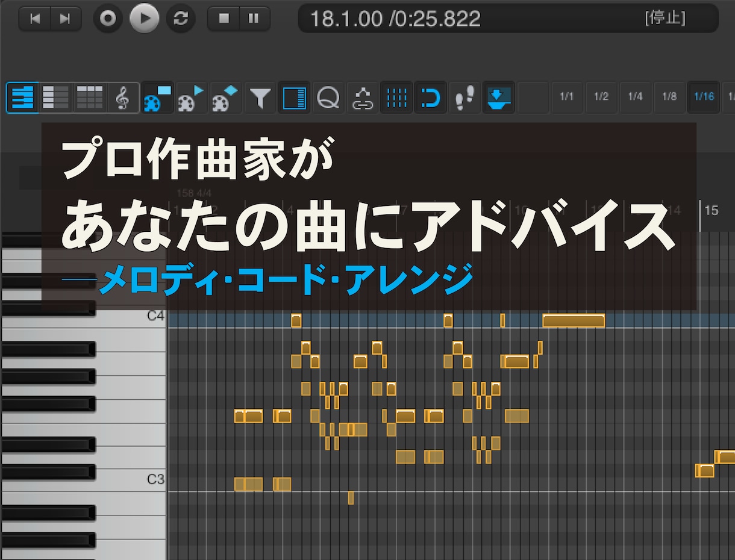Screen dimensions: 735x560
Task: Click the footsteps step input icon
Action: pos(464,98)
